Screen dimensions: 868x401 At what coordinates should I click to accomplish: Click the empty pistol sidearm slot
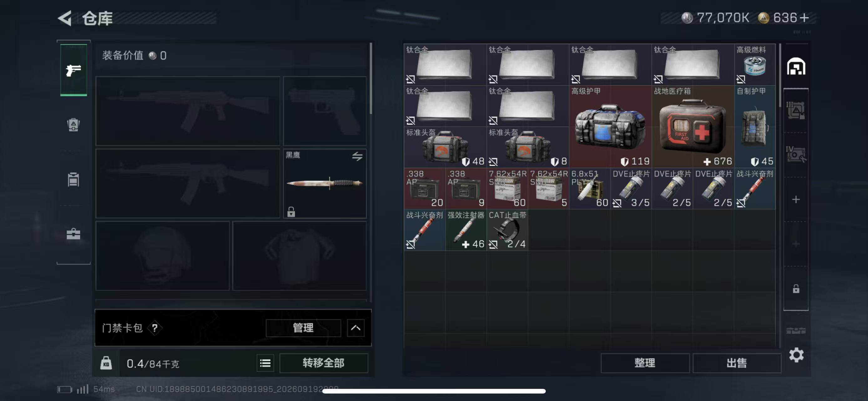pos(324,111)
